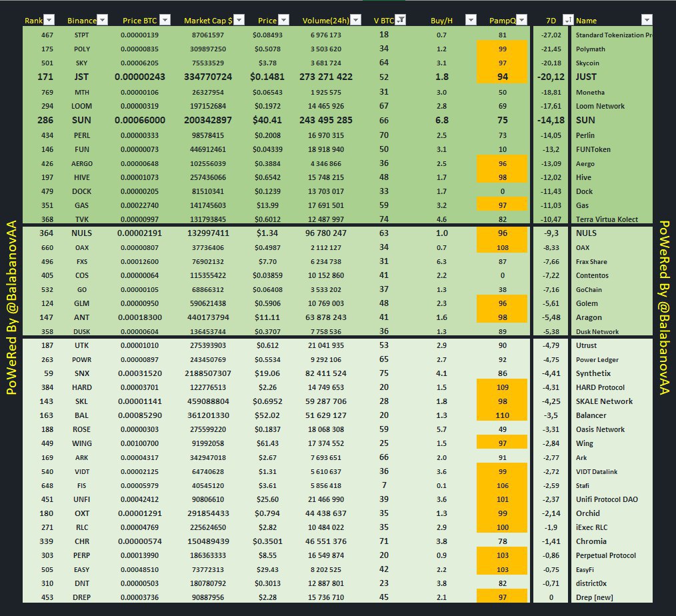Open the 7D sorted column dropdown
The image size is (676, 616).
point(568,20)
